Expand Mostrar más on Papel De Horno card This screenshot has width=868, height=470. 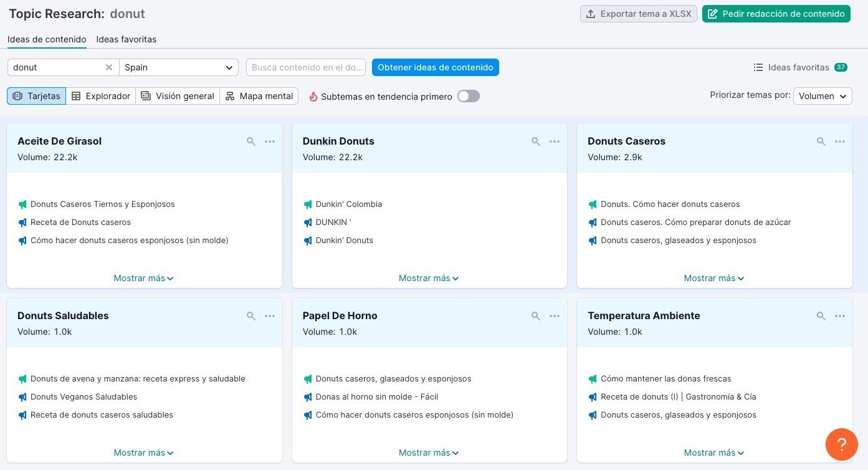tap(429, 453)
